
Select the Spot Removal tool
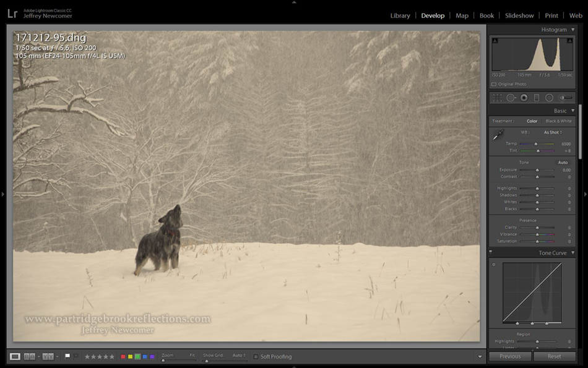(511, 98)
